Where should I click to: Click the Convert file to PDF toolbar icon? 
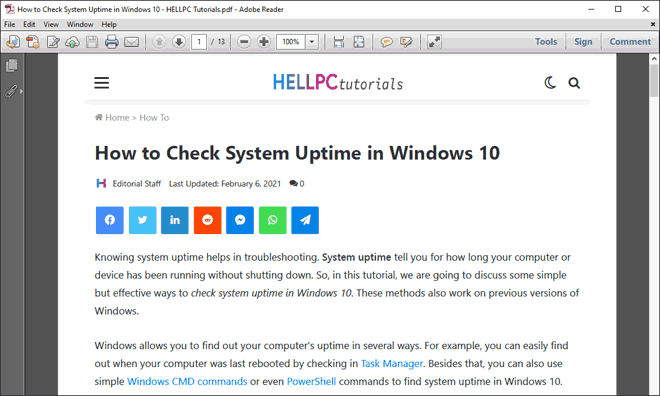click(x=33, y=42)
